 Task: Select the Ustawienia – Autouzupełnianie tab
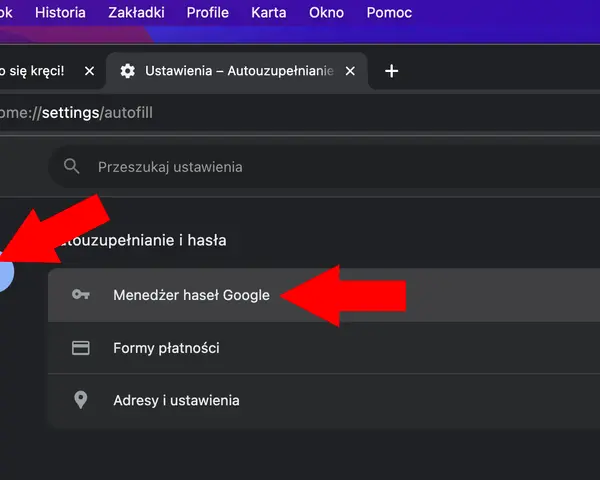tap(237, 71)
